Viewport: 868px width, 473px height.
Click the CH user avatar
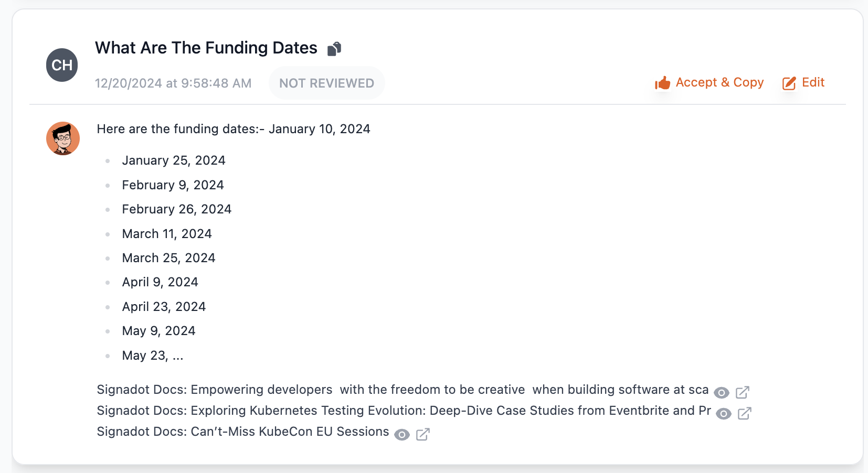click(x=62, y=65)
